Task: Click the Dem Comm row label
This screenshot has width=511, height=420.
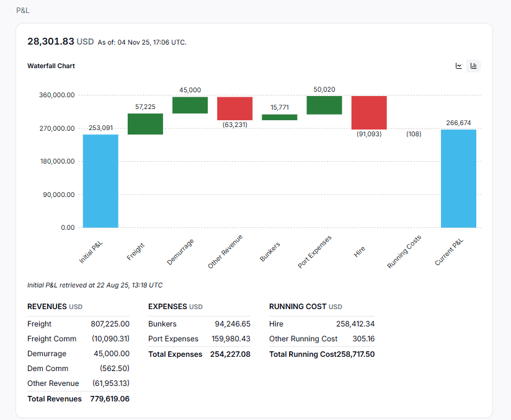Action: pyautogui.click(x=48, y=369)
